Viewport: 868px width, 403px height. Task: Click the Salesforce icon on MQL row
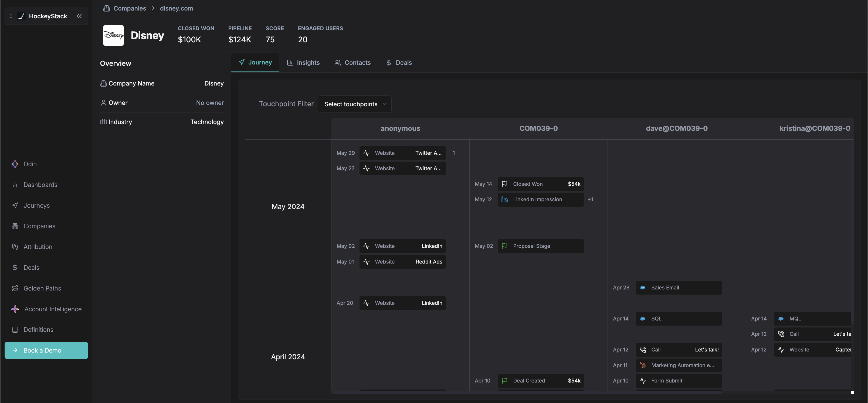pos(781,319)
